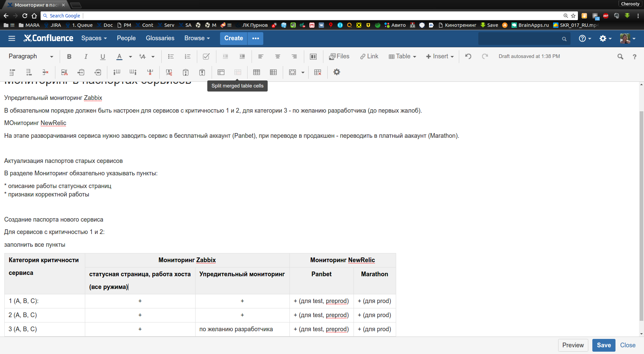This screenshot has height=354, width=644.
Task: Delete the current table column
Action: pyautogui.click(x=150, y=72)
